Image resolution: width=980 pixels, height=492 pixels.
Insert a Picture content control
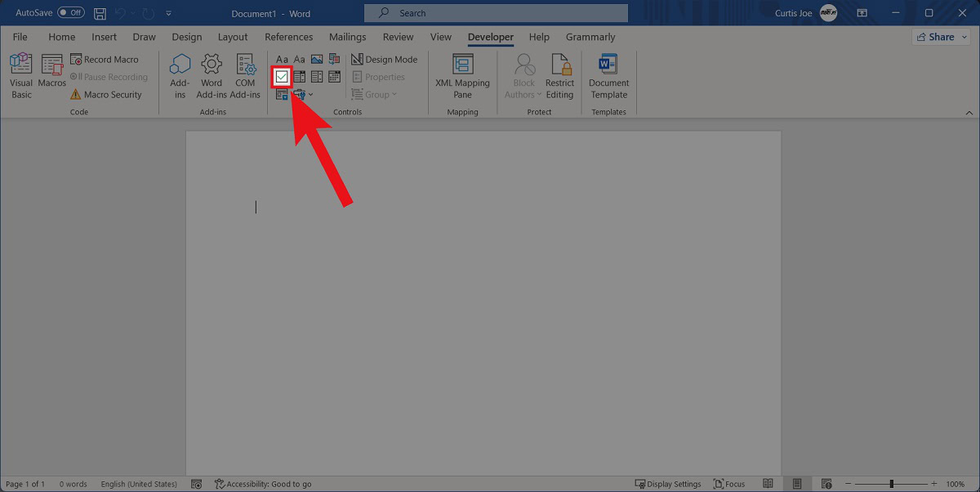point(317,60)
